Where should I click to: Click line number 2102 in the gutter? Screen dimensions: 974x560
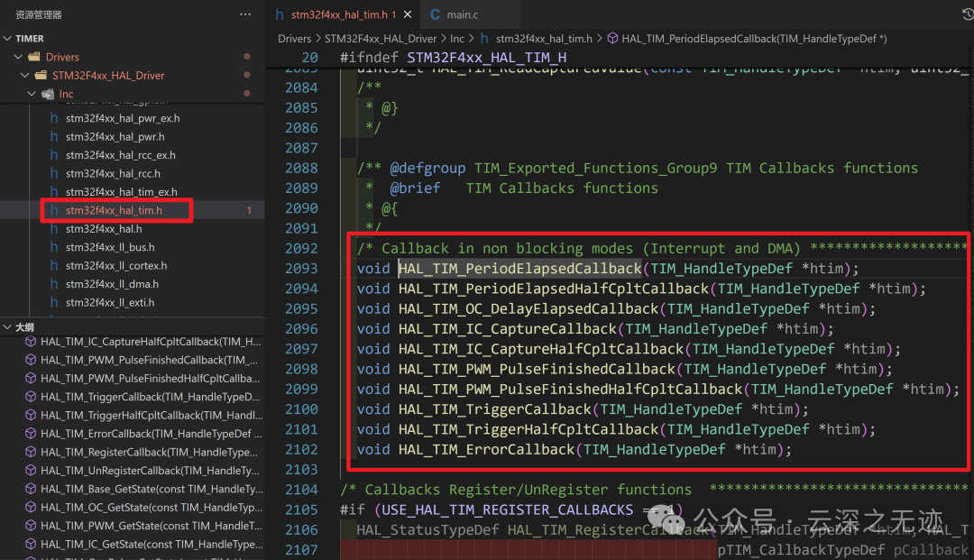coord(301,449)
